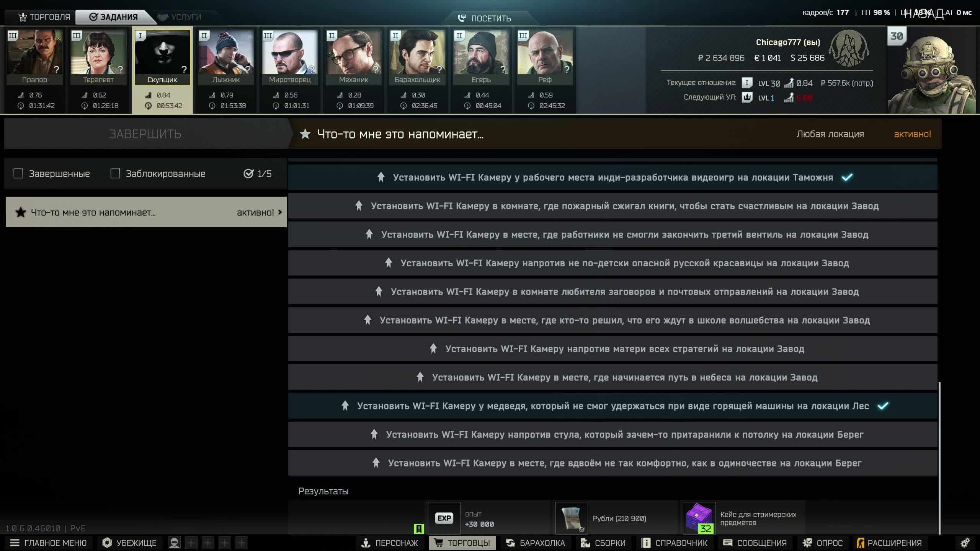Open the Барахолка flea market
The width and height of the screenshot is (980, 551).
[x=535, y=543]
